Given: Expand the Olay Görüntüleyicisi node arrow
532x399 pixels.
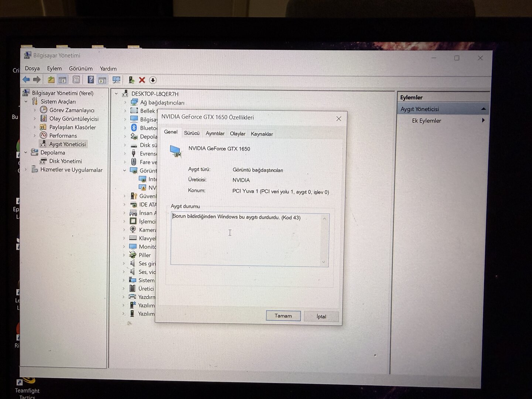Looking at the screenshot, I should pos(35,118).
